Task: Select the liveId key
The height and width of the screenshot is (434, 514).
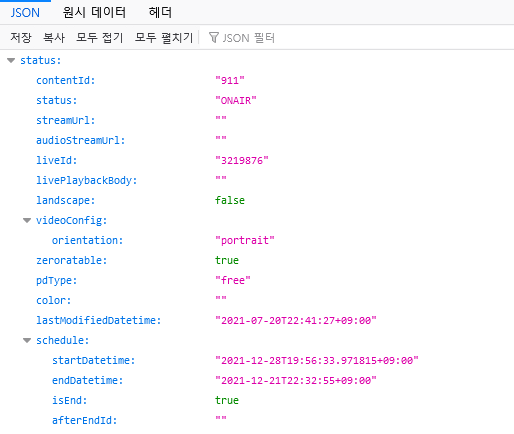Action: pos(57,160)
